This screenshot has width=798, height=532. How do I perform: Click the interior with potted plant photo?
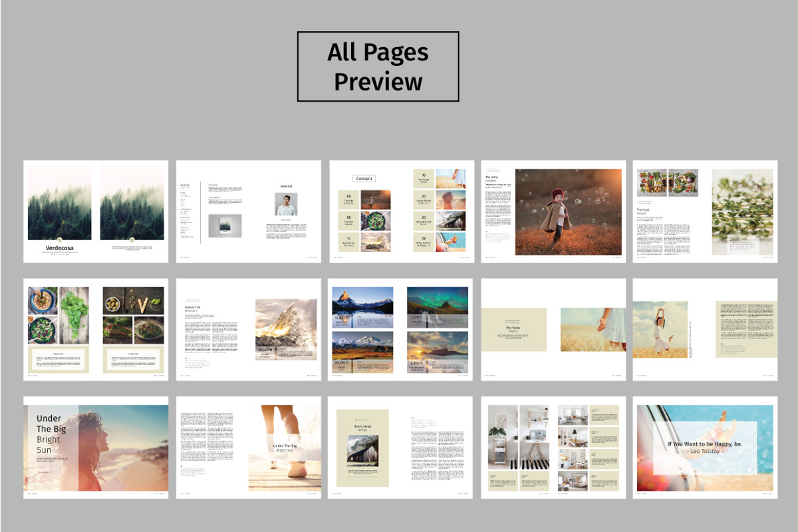pos(502,437)
